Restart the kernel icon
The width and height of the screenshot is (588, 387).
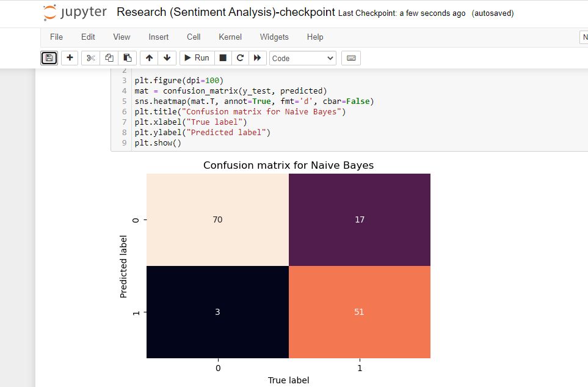(x=241, y=58)
